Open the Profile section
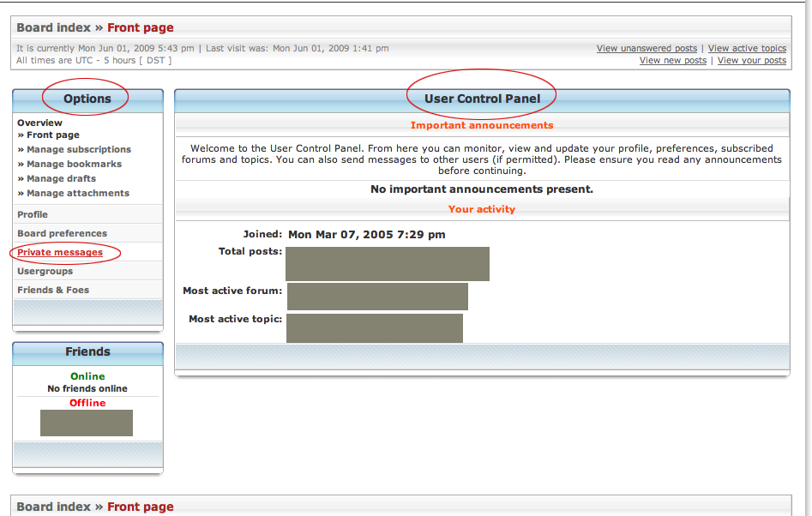Viewport: 812px width, 516px height. (x=33, y=214)
